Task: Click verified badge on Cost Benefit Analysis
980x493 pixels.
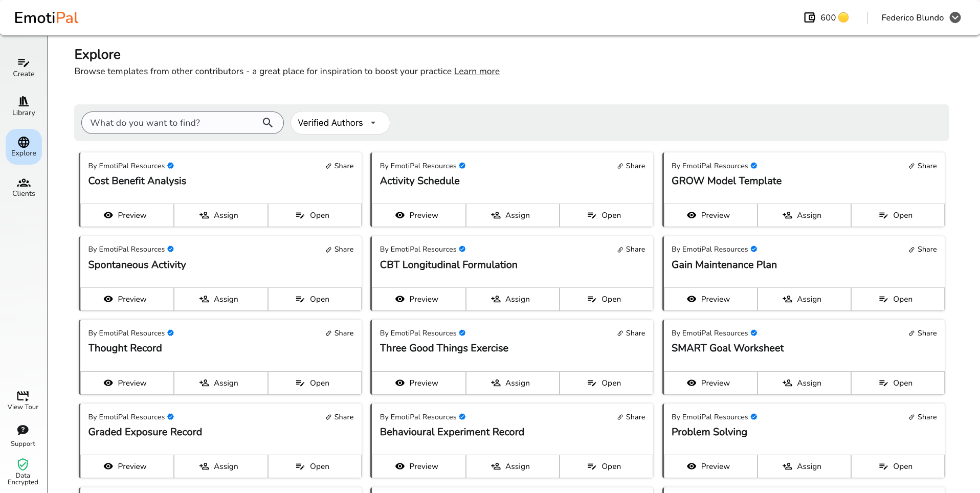Action: coord(171,166)
